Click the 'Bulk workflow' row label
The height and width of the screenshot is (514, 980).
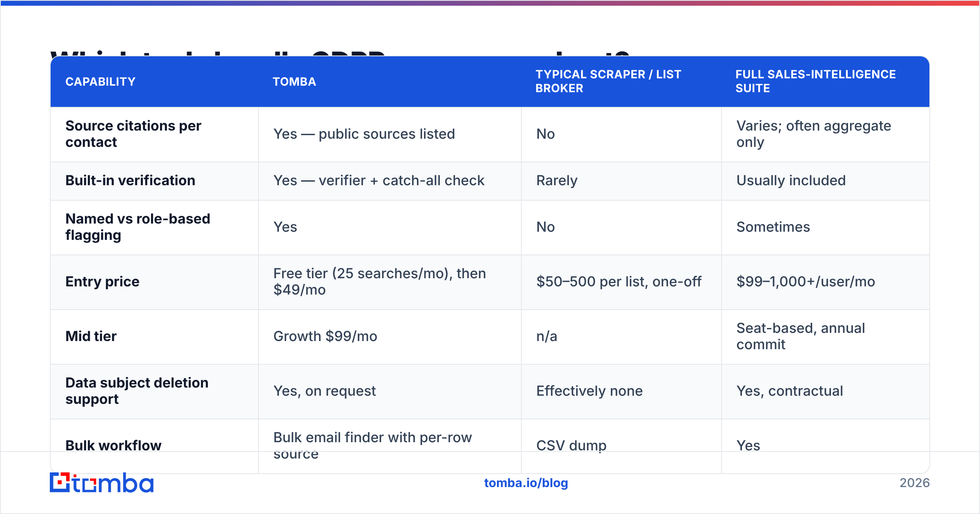[114, 445]
